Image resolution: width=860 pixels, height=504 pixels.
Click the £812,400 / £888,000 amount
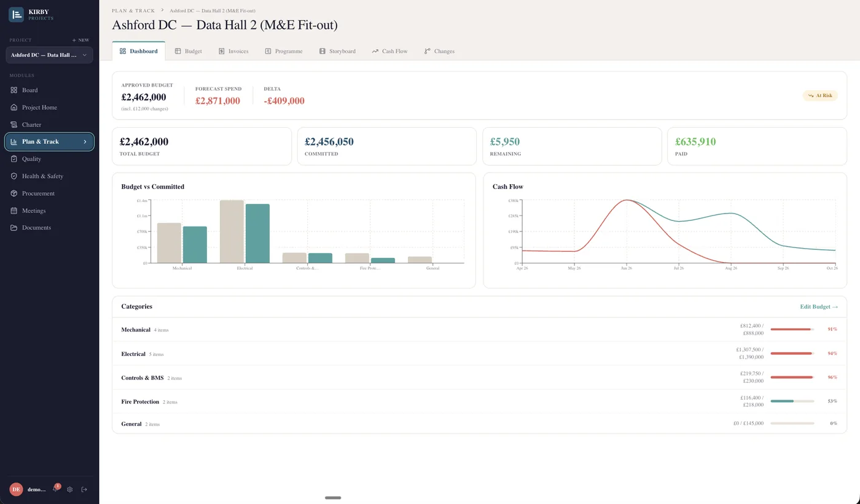coord(752,330)
